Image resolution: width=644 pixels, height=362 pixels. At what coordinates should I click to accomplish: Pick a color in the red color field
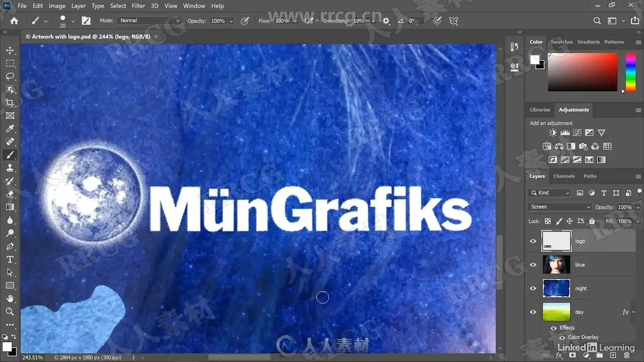coord(583,72)
